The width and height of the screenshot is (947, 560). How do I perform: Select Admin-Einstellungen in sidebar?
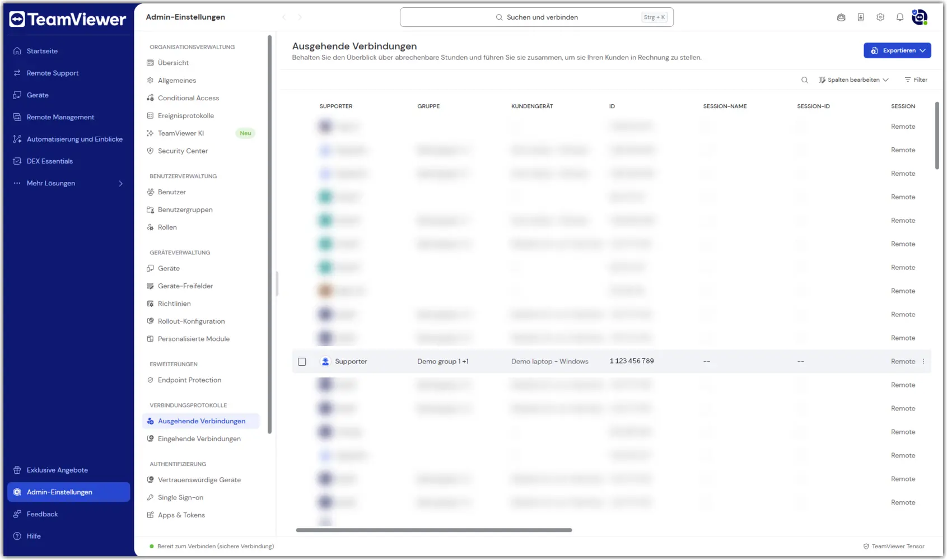coord(68,492)
